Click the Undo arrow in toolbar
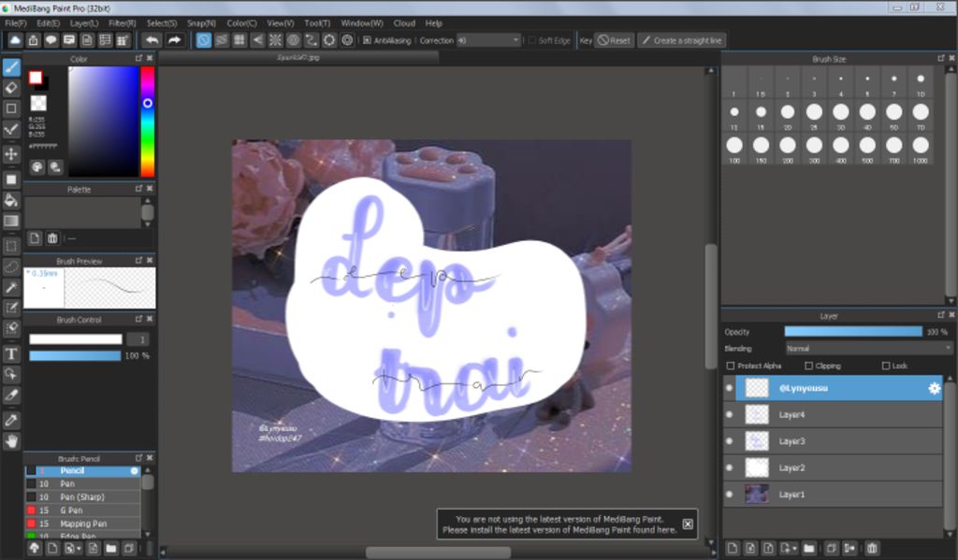The width and height of the screenshot is (958, 560). [x=152, y=40]
